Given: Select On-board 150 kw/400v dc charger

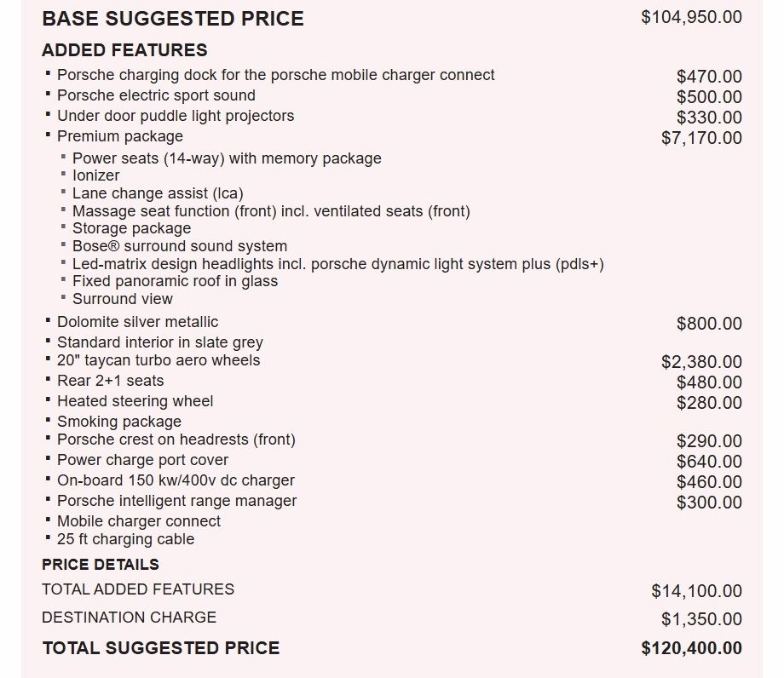Looking at the screenshot, I should coord(176,480).
